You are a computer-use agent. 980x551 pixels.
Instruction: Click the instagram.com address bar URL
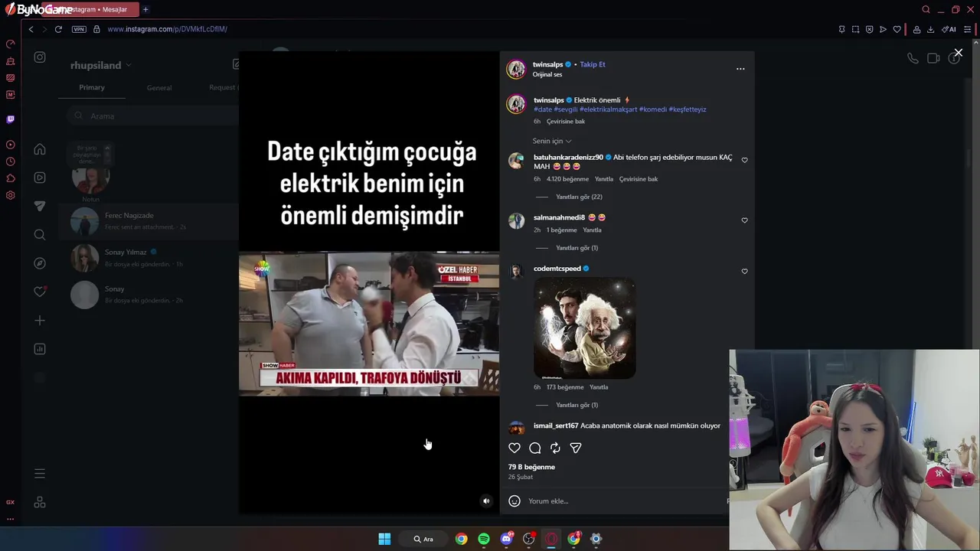tap(167, 29)
